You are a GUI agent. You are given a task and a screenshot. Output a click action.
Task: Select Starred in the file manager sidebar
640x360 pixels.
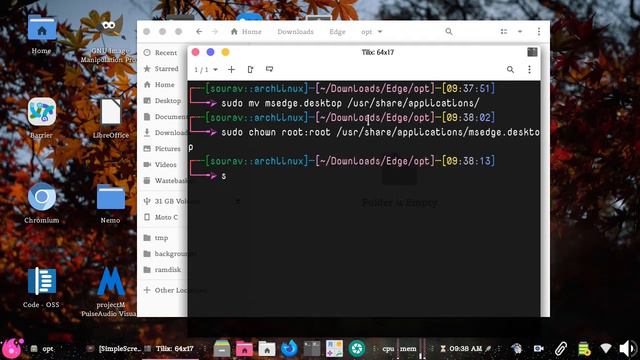pos(162,69)
